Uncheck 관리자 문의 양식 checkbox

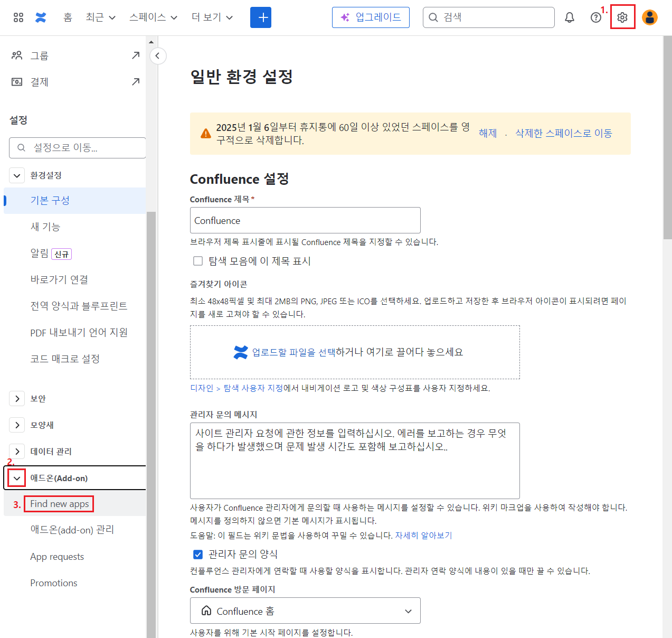pyautogui.click(x=198, y=554)
